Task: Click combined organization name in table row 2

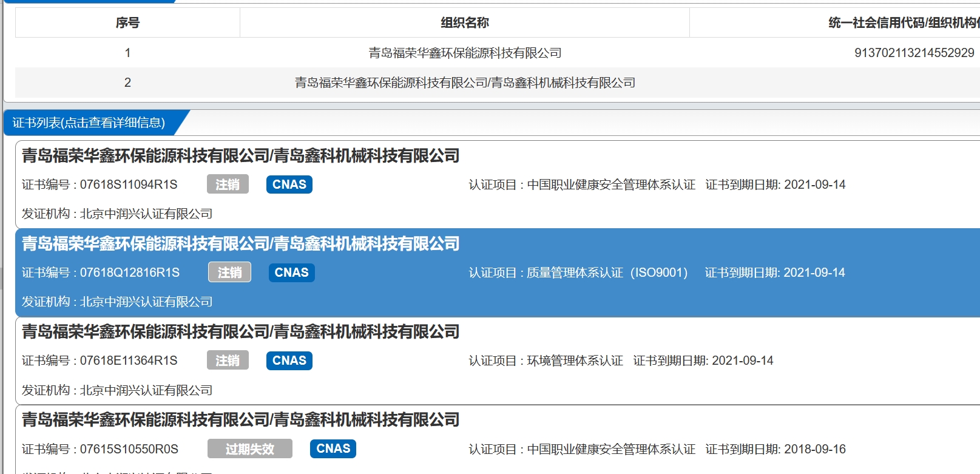Action: (x=465, y=83)
